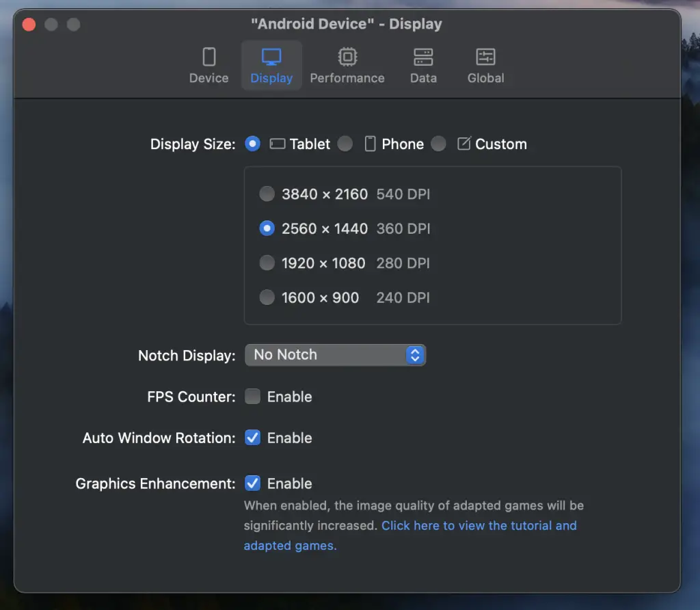Choose the Custom display size radio button
The height and width of the screenshot is (610, 700).
[439, 144]
